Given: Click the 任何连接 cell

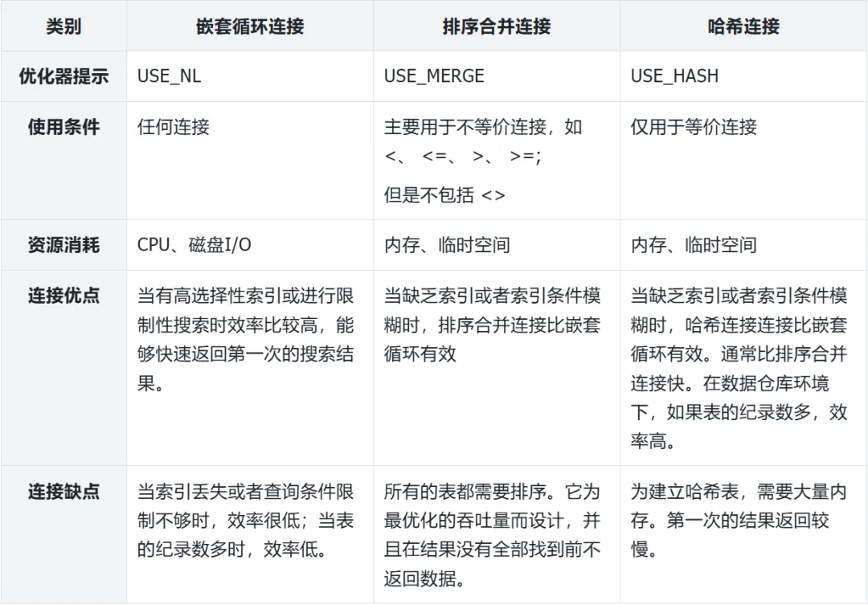Looking at the screenshot, I should pyautogui.click(x=174, y=127).
